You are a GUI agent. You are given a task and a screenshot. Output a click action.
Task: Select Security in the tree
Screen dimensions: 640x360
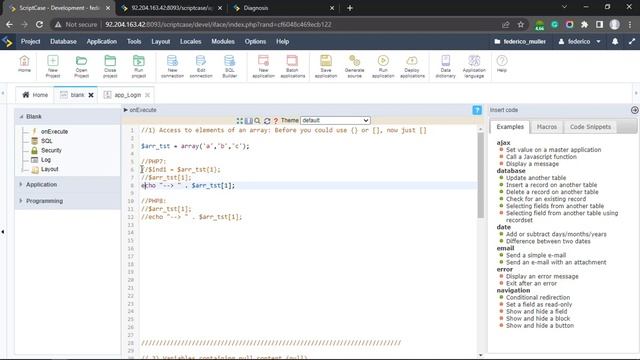coord(51,150)
